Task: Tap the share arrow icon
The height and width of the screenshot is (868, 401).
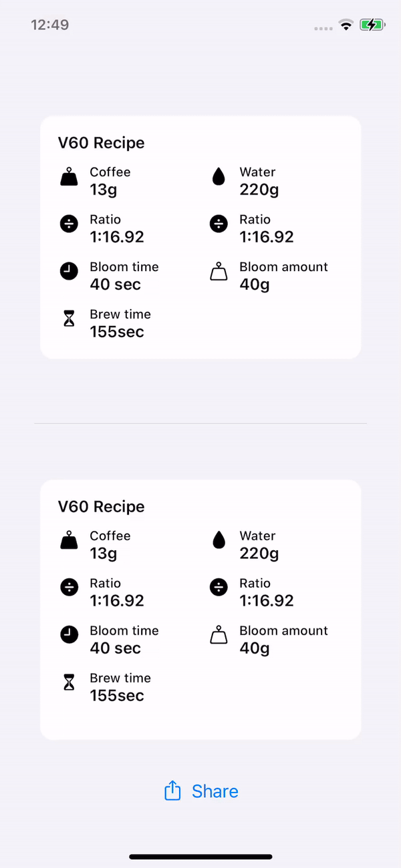Action: click(172, 791)
